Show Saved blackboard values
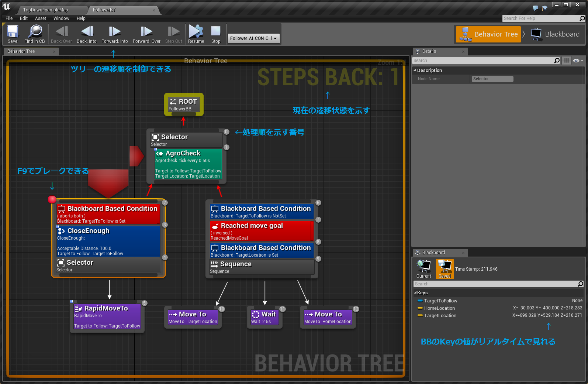Viewport: 588px width, 384px height. pyautogui.click(x=445, y=269)
